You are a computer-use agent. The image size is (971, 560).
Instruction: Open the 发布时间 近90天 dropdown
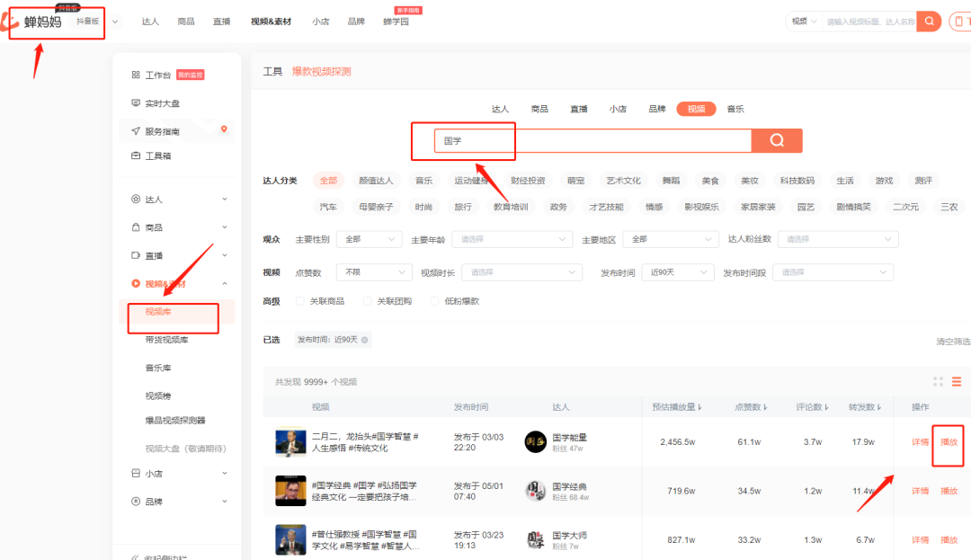tap(678, 272)
